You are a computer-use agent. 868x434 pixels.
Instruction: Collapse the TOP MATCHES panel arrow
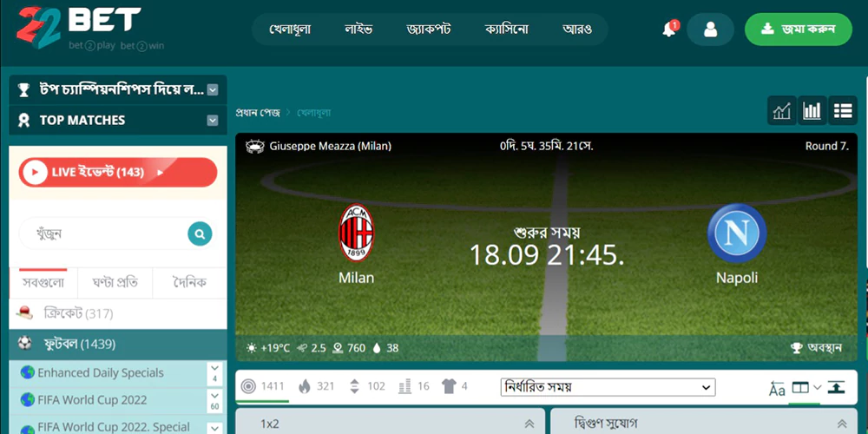click(x=213, y=120)
